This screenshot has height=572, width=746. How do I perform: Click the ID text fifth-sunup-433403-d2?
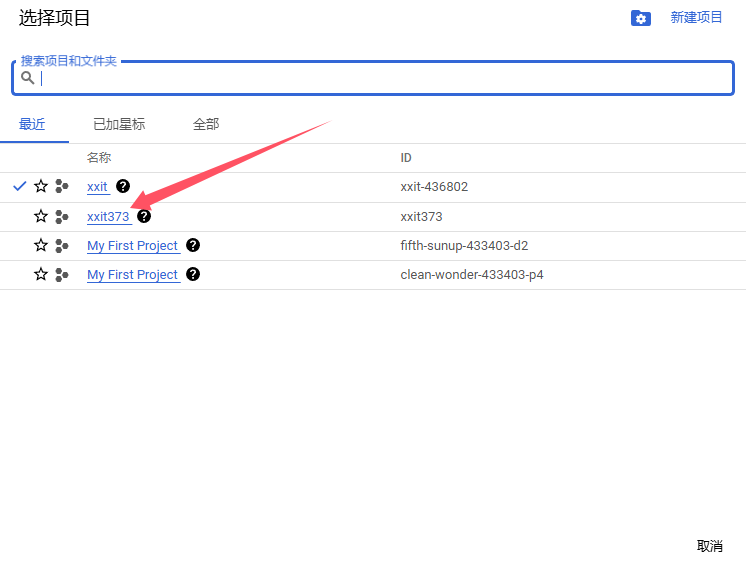click(464, 246)
